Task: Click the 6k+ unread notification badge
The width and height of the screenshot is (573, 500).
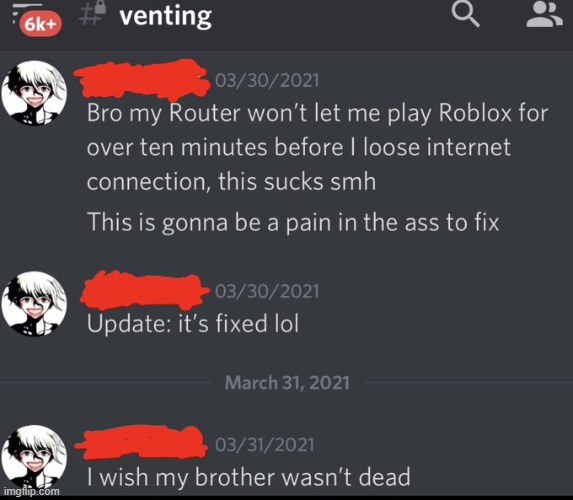Action: [40, 24]
